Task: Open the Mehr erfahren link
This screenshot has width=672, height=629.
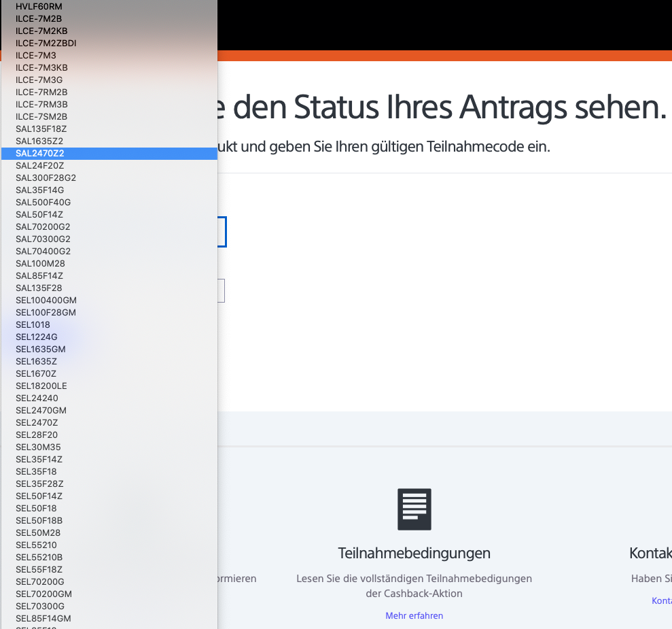Action: pos(414,615)
